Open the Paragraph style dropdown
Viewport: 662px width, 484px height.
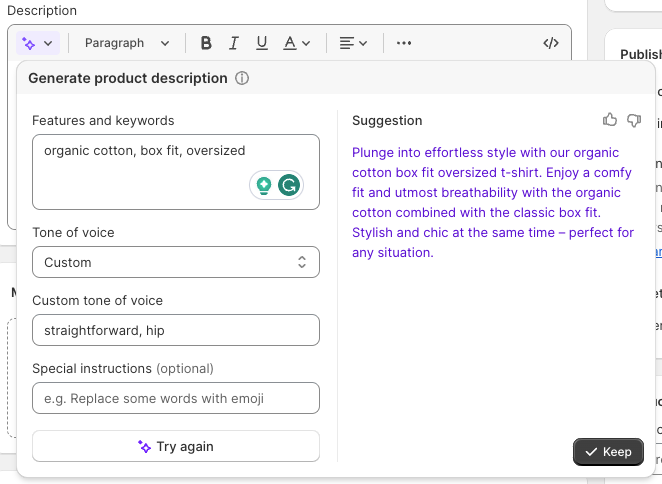pos(127,43)
